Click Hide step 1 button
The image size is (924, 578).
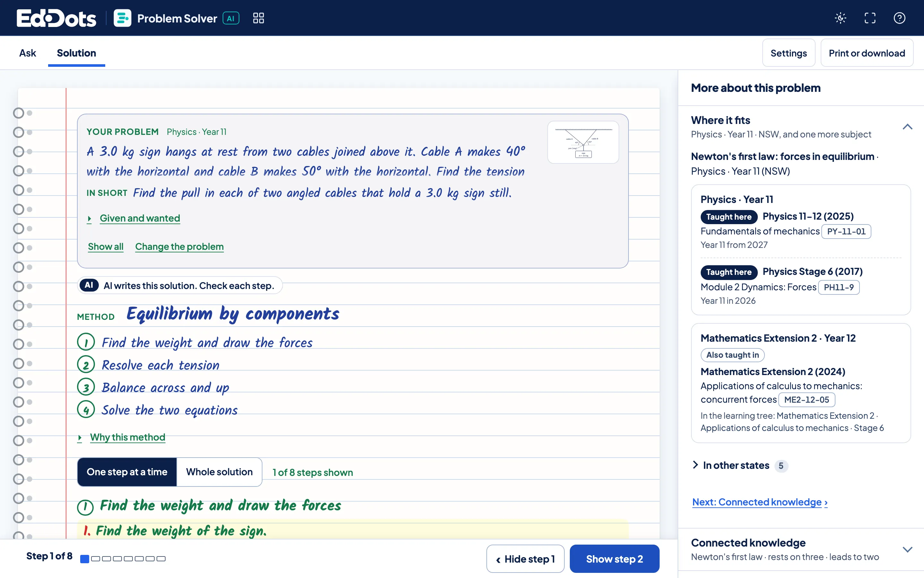point(526,559)
